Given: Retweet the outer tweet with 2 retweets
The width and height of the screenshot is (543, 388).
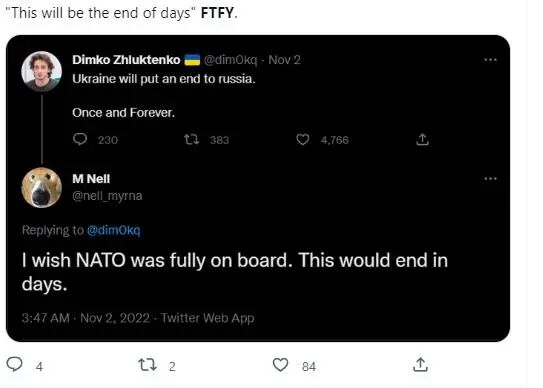Looking at the screenshot, I should (x=147, y=365).
